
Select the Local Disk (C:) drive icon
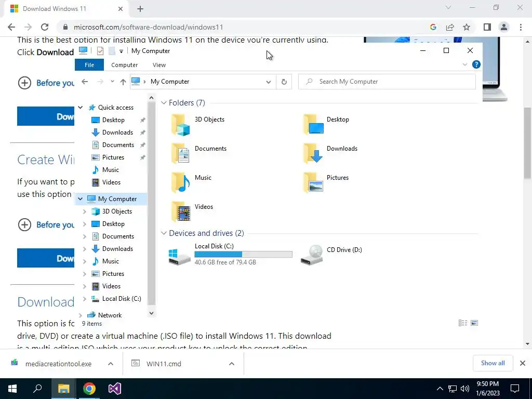point(179,257)
